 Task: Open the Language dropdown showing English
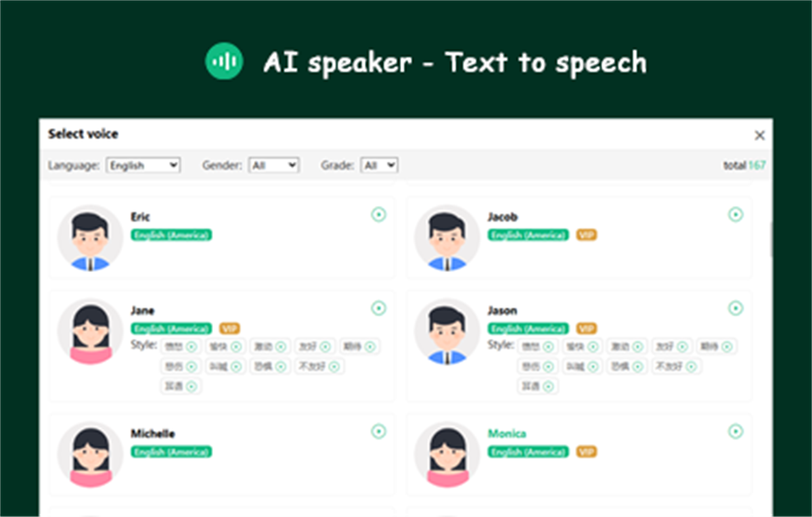(x=143, y=165)
